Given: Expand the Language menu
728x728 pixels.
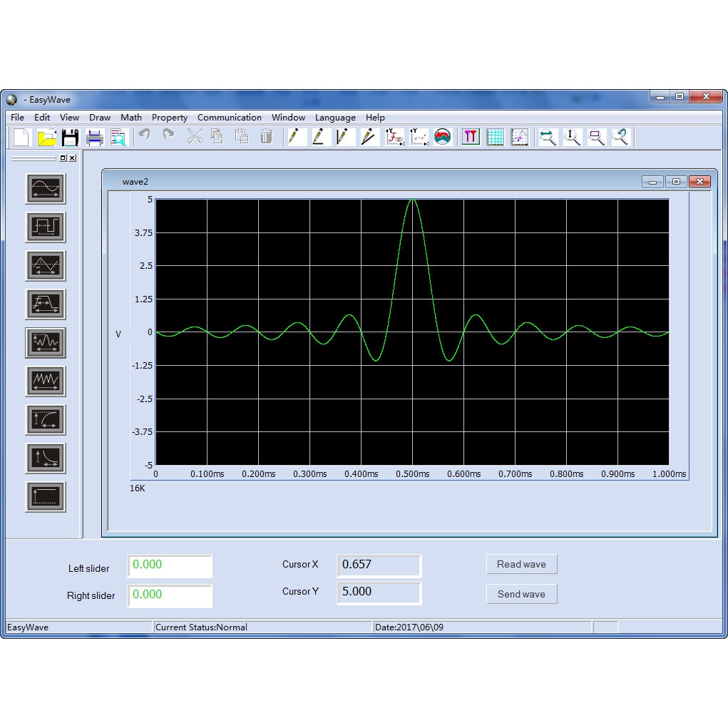Looking at the screenshot, I should coord(335,118).
